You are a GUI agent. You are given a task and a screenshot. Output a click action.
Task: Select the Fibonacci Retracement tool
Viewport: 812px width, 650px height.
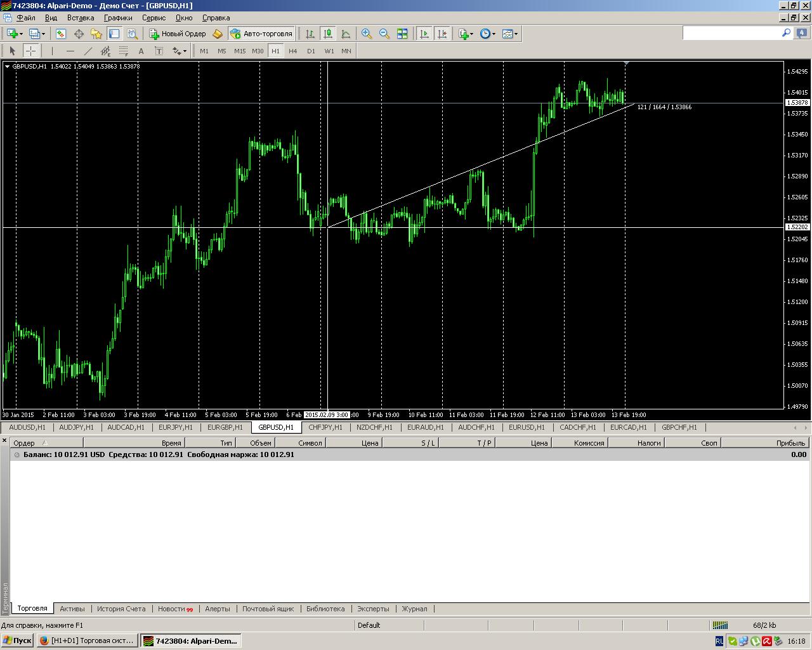(123, 51)
